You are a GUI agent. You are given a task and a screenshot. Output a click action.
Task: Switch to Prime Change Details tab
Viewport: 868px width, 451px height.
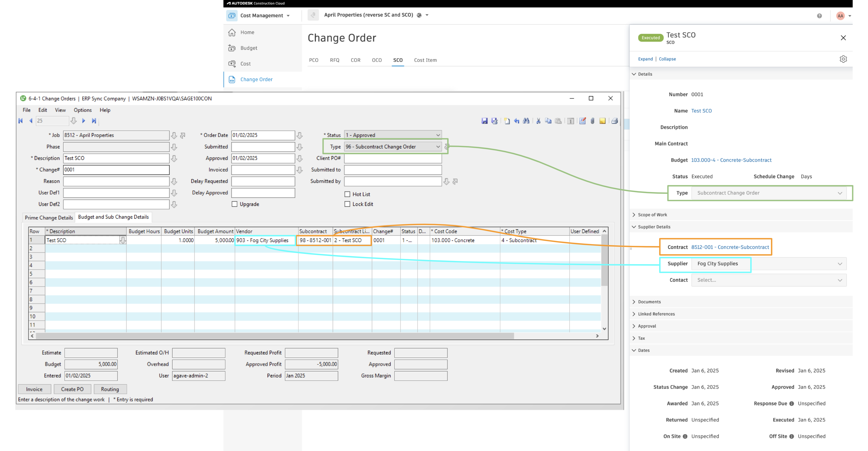(x=49, y=218)
